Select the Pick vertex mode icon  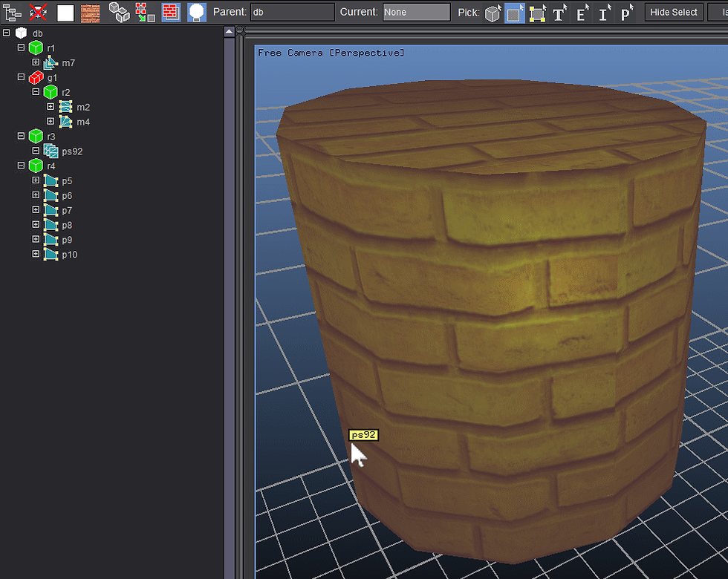coord(537,13)
